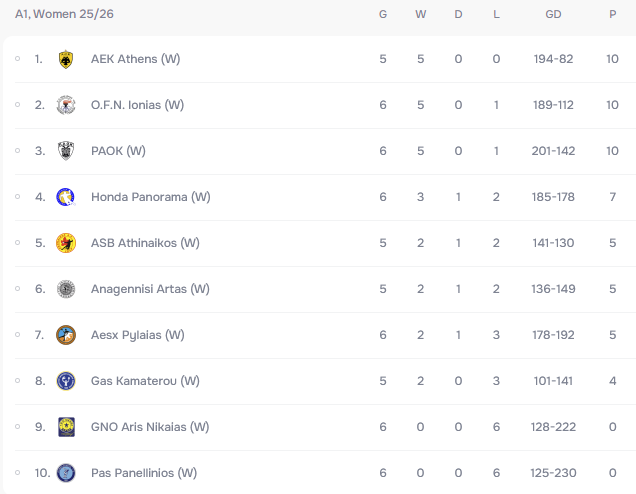636x494 pixels.
Task: Click the Aesx Pylaias club crest
Action: (66, 335)
